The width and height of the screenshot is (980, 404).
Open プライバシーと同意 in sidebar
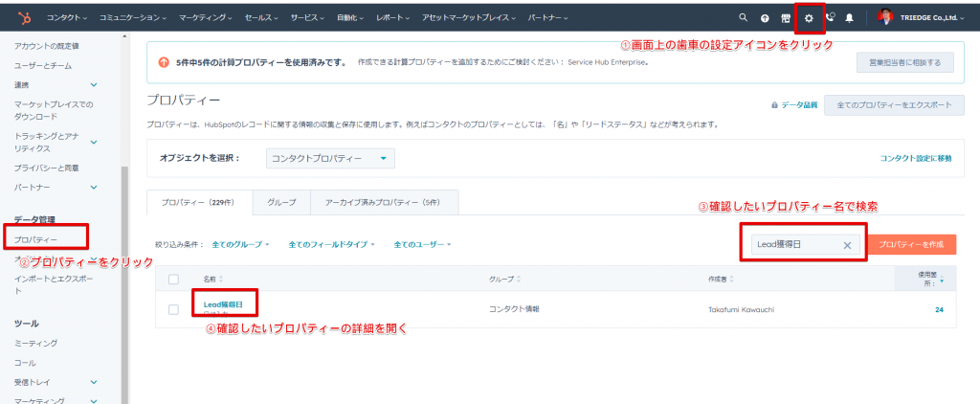(47, 168)
